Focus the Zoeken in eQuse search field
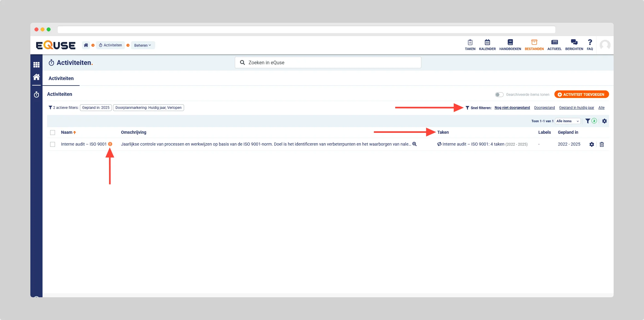The image size is (644, 320). tap(328, 62)
